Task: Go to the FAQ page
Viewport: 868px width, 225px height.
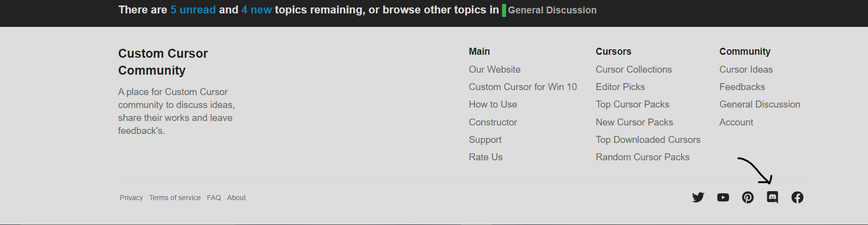Action: [214, 198]
